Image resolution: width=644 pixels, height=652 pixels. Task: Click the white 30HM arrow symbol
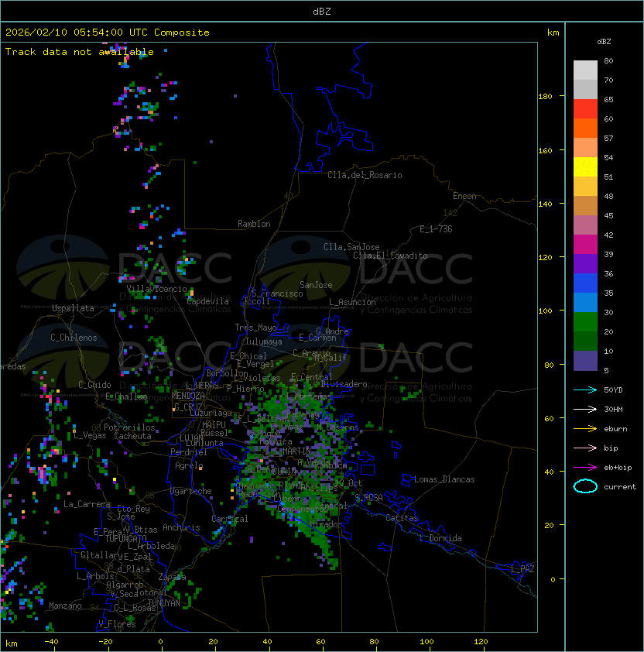[585, 409]
